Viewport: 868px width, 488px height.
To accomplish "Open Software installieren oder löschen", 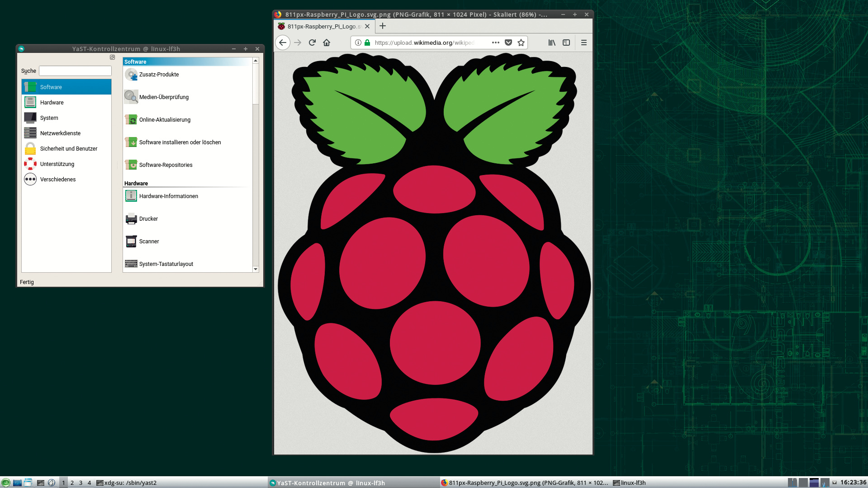I will click(180, 142).
